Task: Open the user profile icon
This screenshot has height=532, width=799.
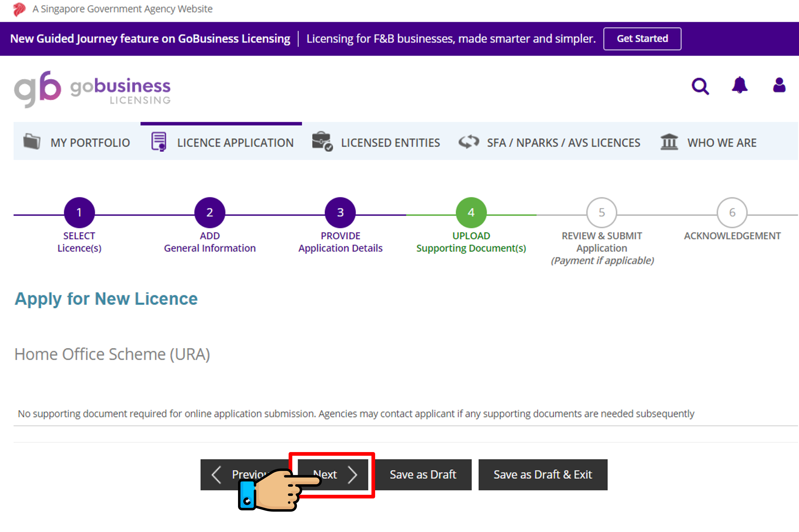Action: (779, 85)
